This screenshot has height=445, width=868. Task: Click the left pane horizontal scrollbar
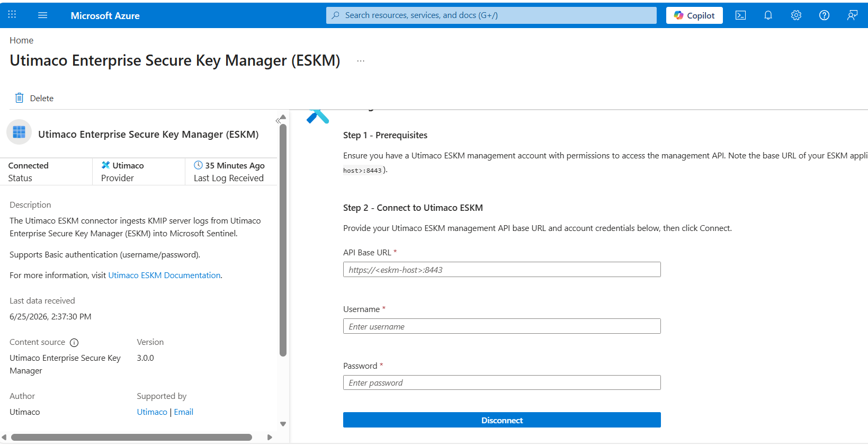(x=131, y=438)
